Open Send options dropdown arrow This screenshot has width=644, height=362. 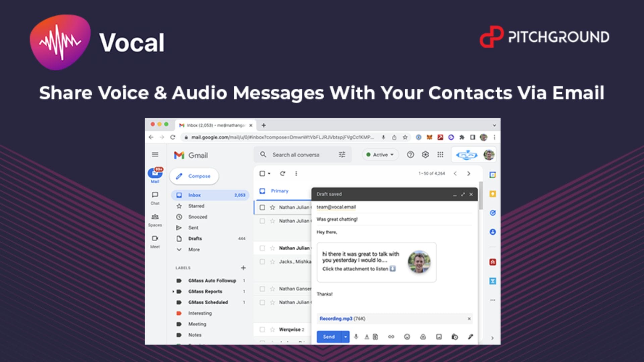tap(345, 337)
